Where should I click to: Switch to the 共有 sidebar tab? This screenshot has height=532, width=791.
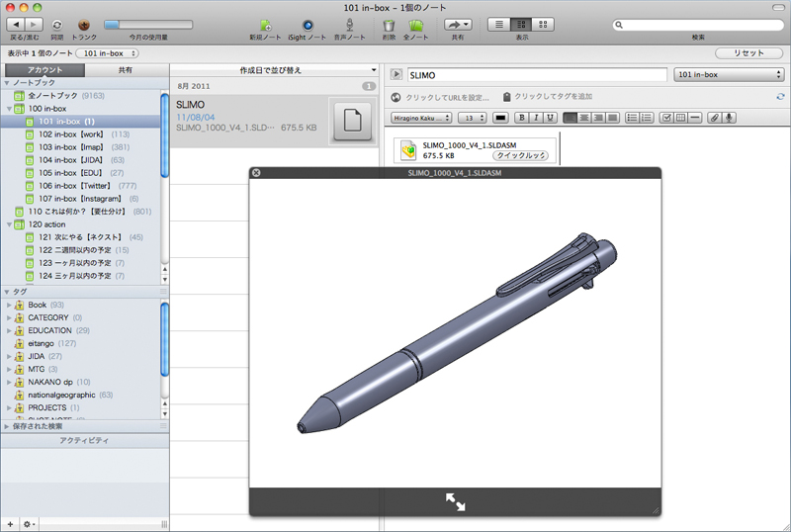(126, 70)
